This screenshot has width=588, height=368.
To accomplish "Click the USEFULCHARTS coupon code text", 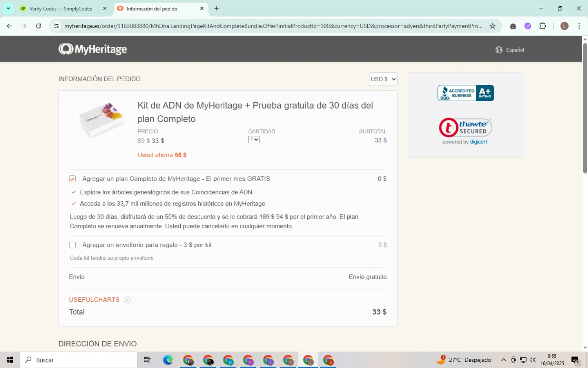I will (94, 300).
